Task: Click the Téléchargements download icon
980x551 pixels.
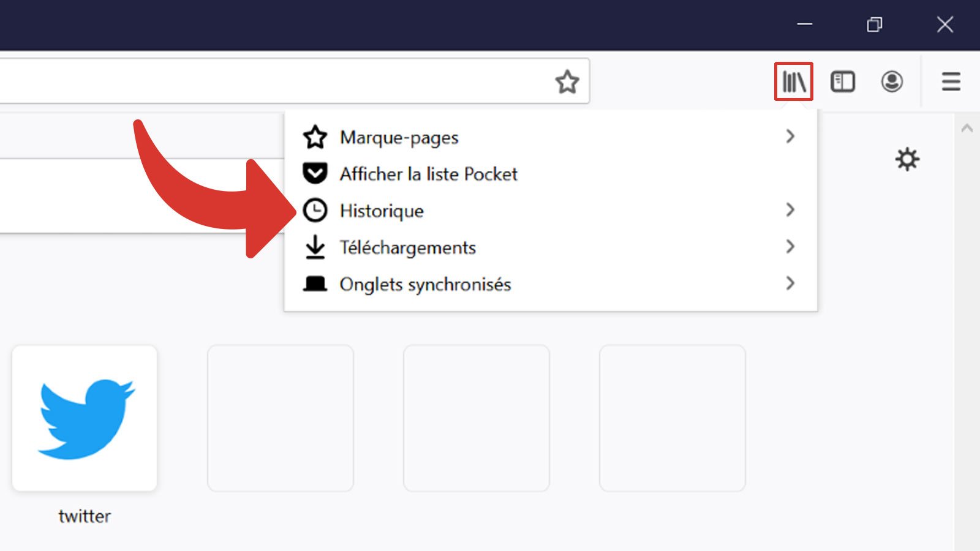Action: (x=315, y=247)
